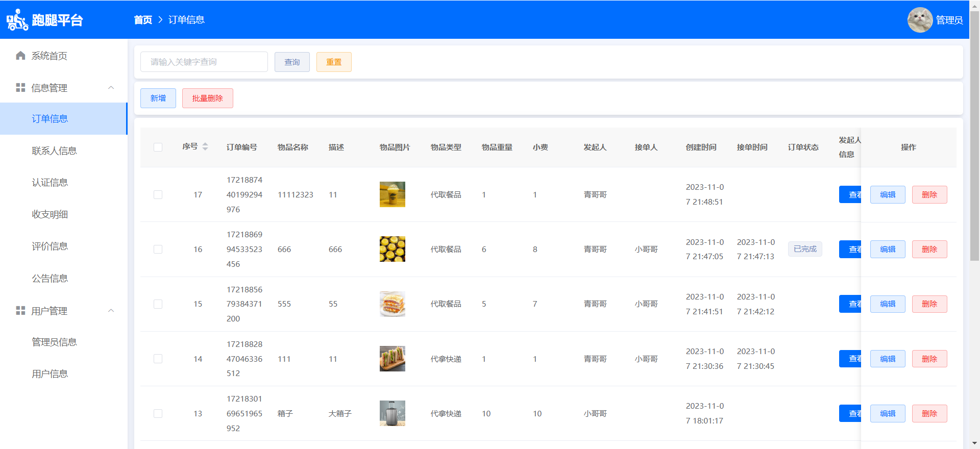Click the 创建时间 column header
Viewport: 980px width, 449px height.
coord(701,147)
